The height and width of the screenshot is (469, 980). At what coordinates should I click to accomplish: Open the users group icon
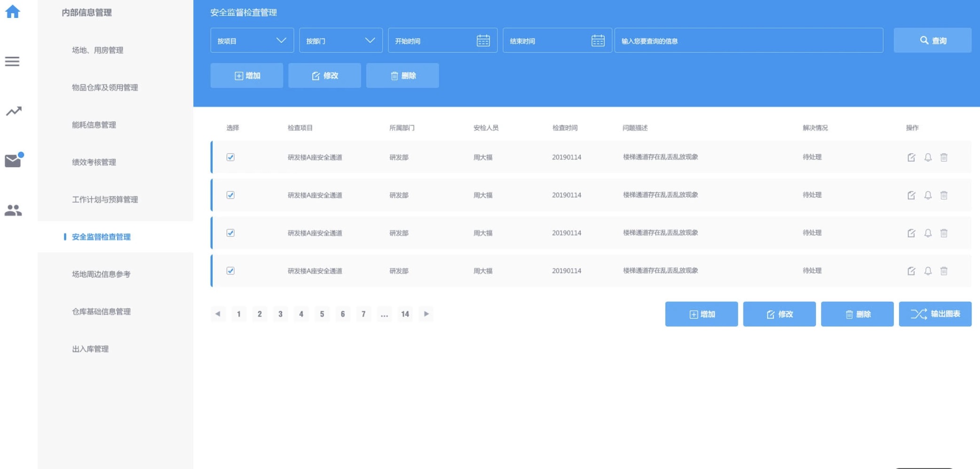(x=13, y=210)
